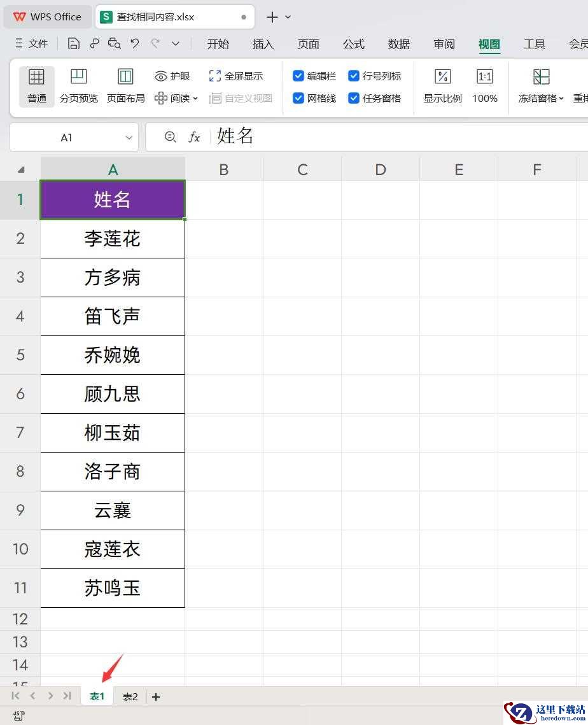Open the 数据 ribbon tab
Screen dimensions: 588x725
pyautogui.click(x=399, y=44)
